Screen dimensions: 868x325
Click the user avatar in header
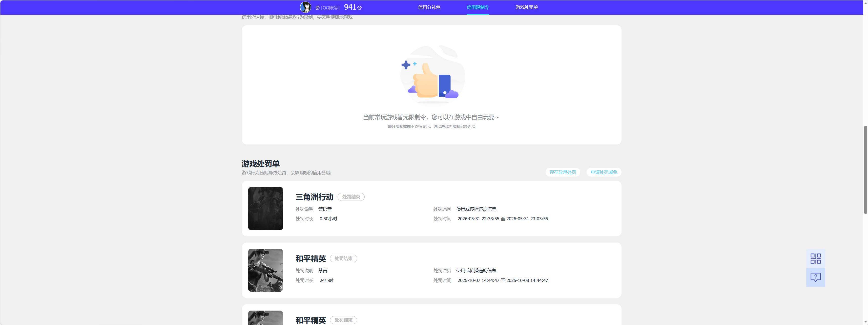pyautogui.click(x=306, y=7)
